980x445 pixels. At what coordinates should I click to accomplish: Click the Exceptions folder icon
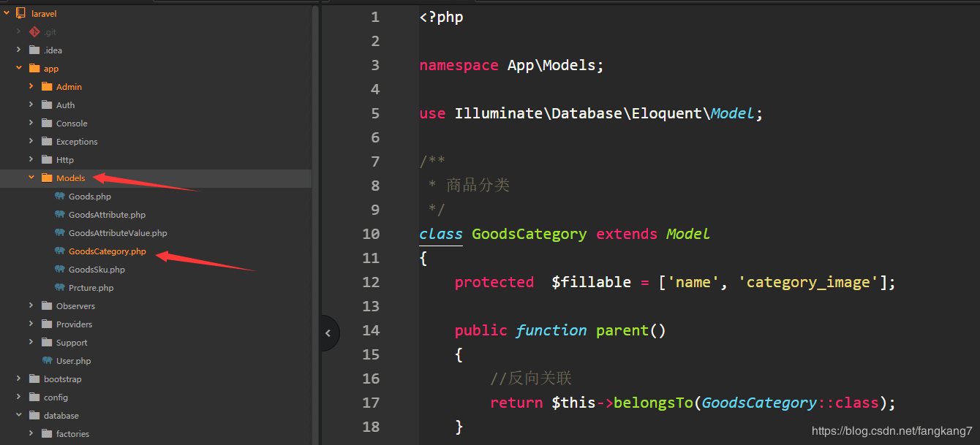click(x=47, y=141)
